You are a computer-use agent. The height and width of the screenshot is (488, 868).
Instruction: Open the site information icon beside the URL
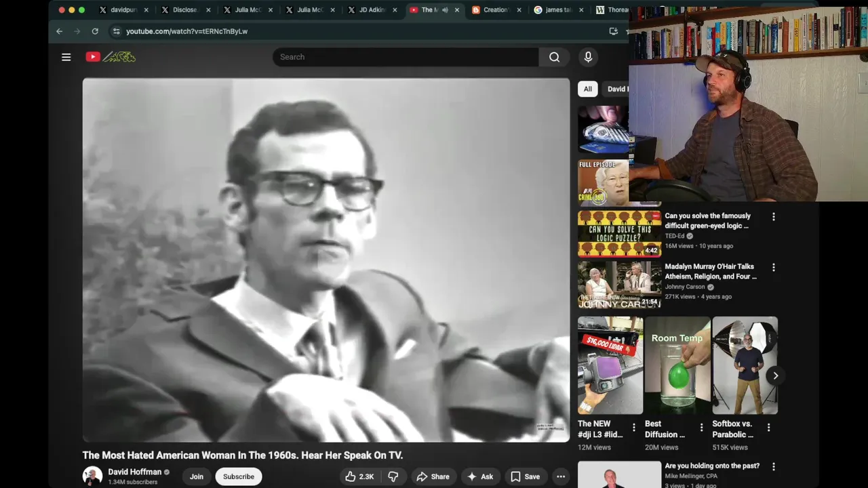pos(116,31)
